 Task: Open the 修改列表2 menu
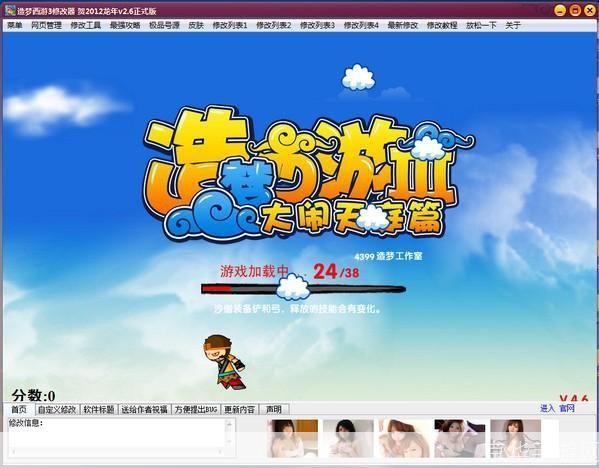point(274,26)
